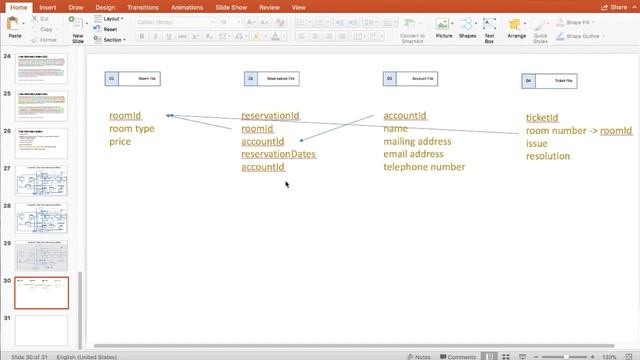Open the Section dropdown
This screenshot has width=640, height=360.
pyautogui.click(x=109, y=40)
